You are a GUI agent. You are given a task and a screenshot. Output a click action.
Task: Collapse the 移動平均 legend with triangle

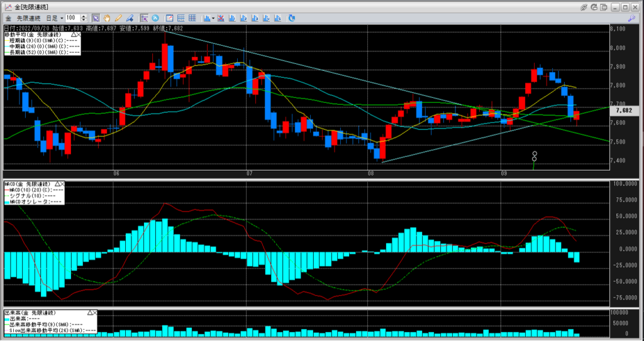pos(74,35)
